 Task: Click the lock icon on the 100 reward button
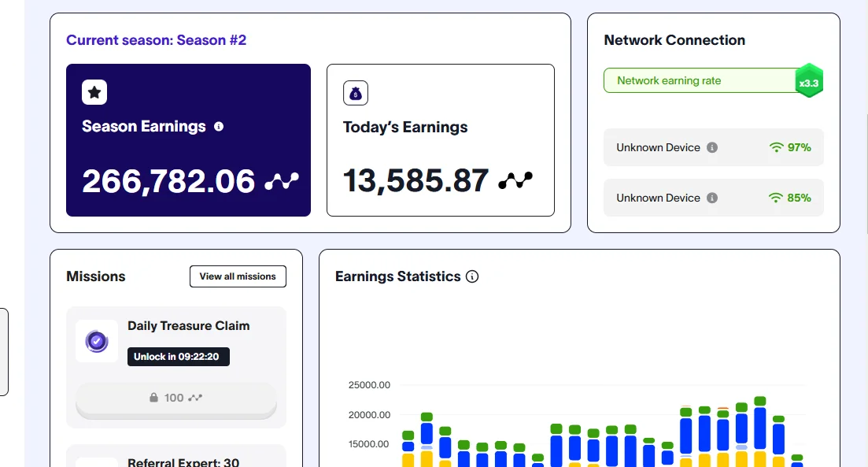click(154, 397)
